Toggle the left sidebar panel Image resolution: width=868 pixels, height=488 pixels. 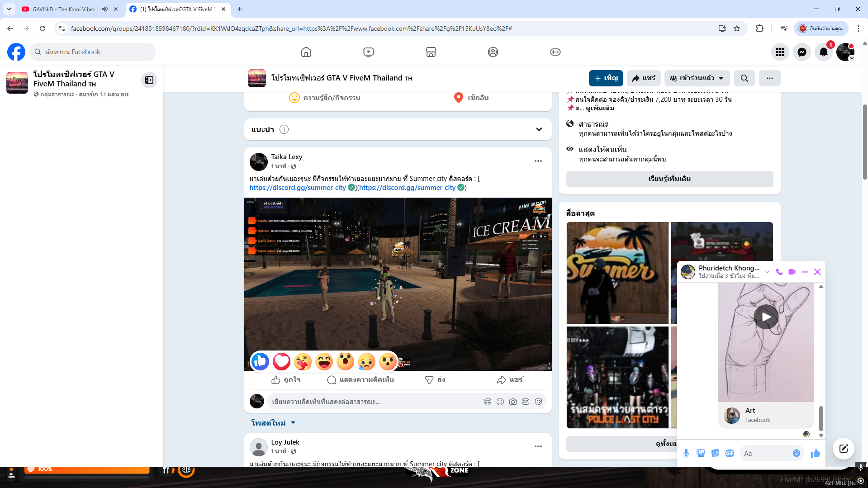pos(149,80)
